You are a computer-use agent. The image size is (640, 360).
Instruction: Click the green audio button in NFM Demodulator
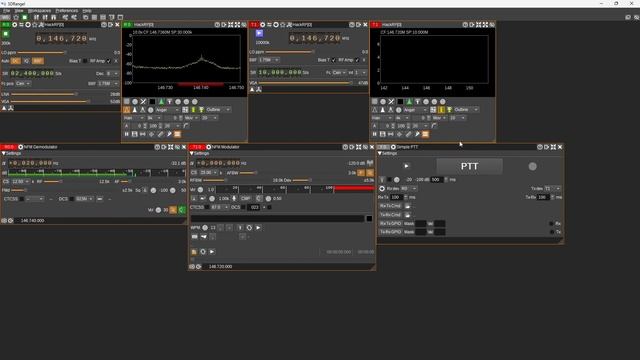pyautogui.click(x=182, y=210)
